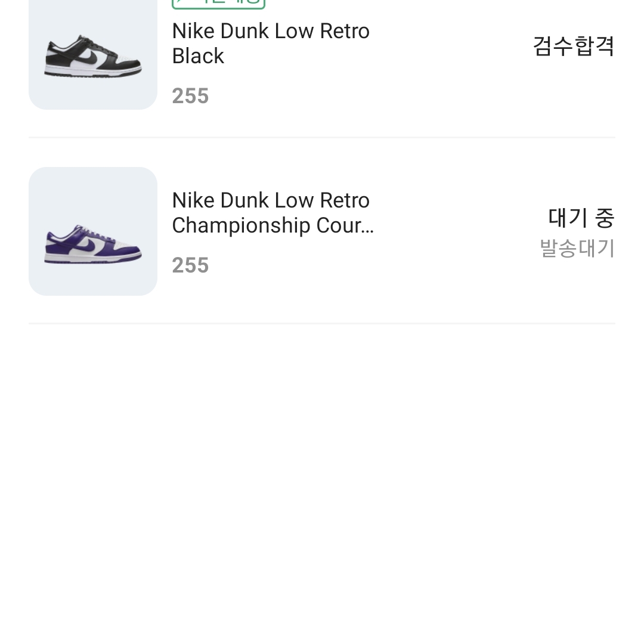Click the word Black in first item name
The height and width of the screenshot is (644, 644).
[198, 56]
